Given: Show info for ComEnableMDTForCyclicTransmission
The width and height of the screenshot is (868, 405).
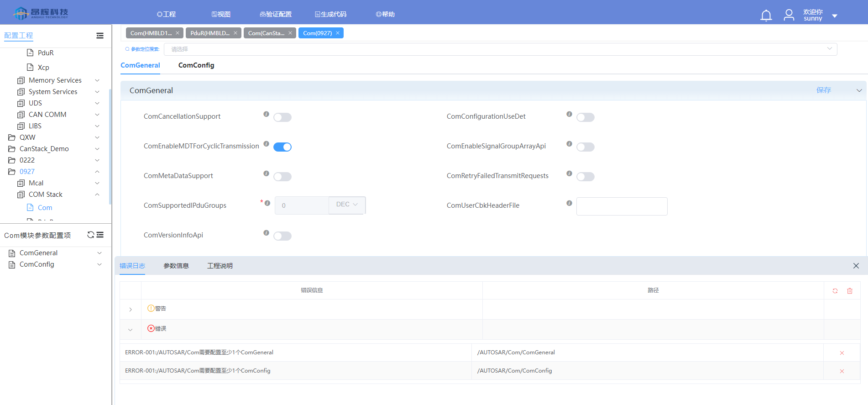Looking at the screenshot, I should (x=266, y=144).
